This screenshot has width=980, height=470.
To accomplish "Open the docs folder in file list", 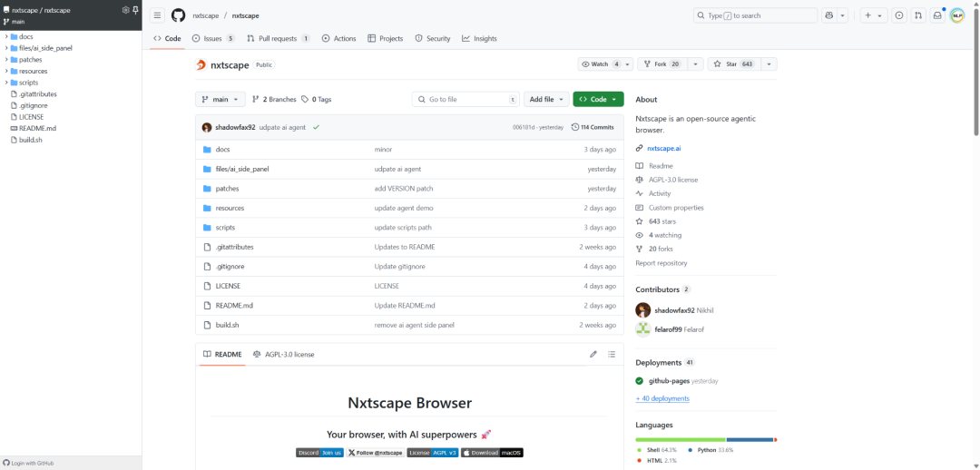I will [222, 150].
